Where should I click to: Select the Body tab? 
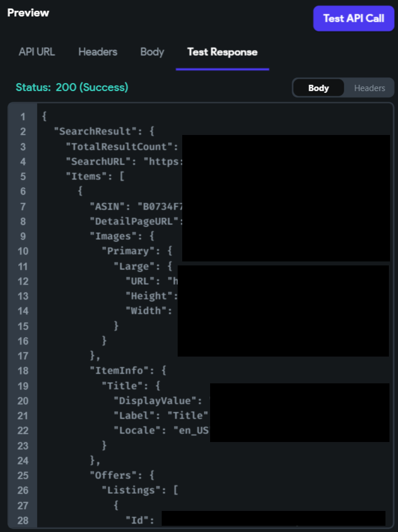[152, 52]
